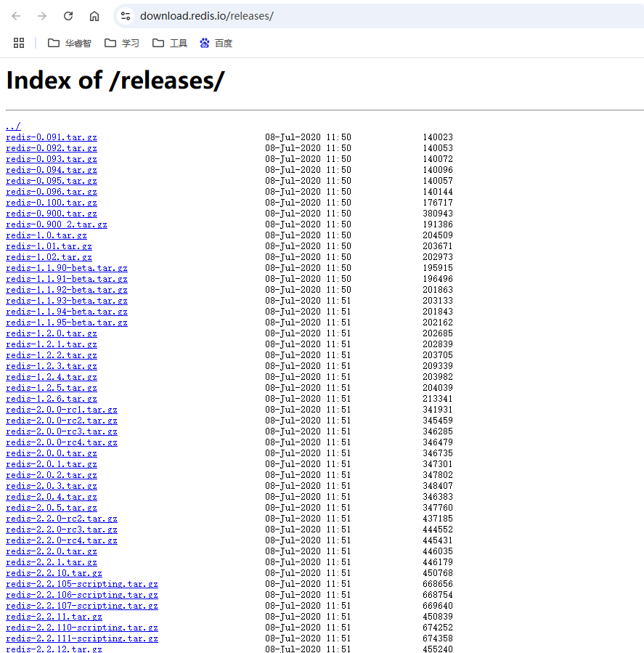Download redis-0.900_2.tar.gz
This screenshot has width=644, height=653.
[57, 224]
